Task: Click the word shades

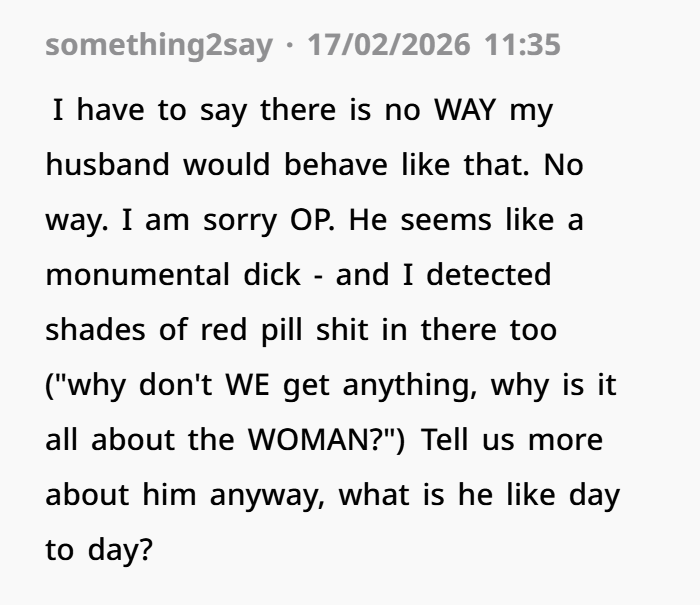Action: (95, 329)
